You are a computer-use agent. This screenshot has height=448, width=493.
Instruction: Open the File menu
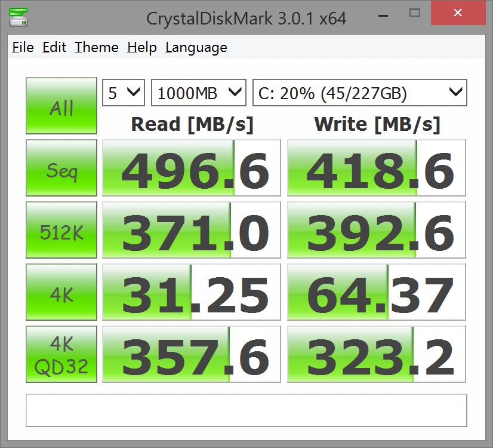[x=23, y=48]
